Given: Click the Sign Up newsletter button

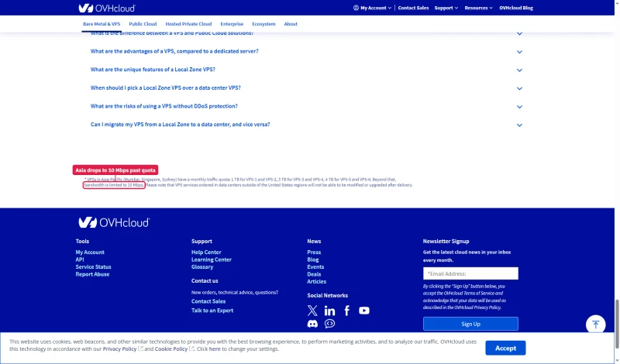Looking at the screenshot, I should pyautogui.click(x=470, y=324).
